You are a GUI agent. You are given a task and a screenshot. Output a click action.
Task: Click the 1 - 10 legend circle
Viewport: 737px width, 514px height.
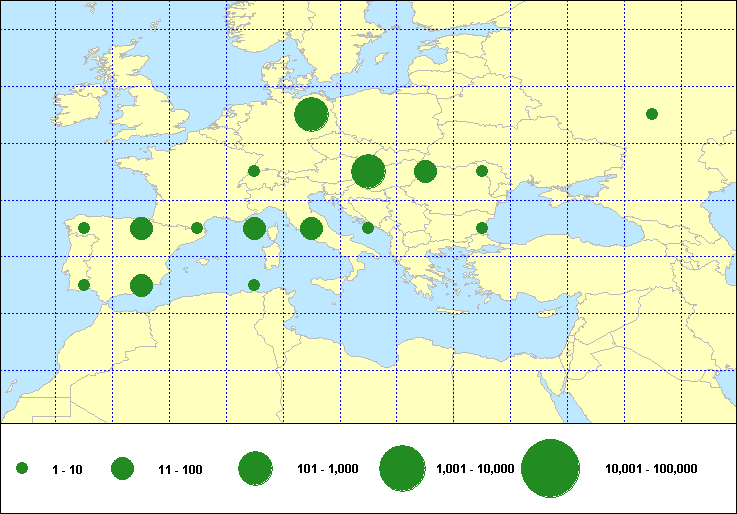click(22, 468)
